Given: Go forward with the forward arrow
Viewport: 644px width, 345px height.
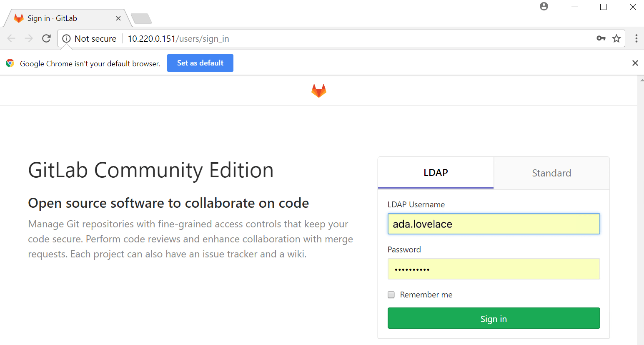Looking at the screenshot, I should [x=29, y=38].
